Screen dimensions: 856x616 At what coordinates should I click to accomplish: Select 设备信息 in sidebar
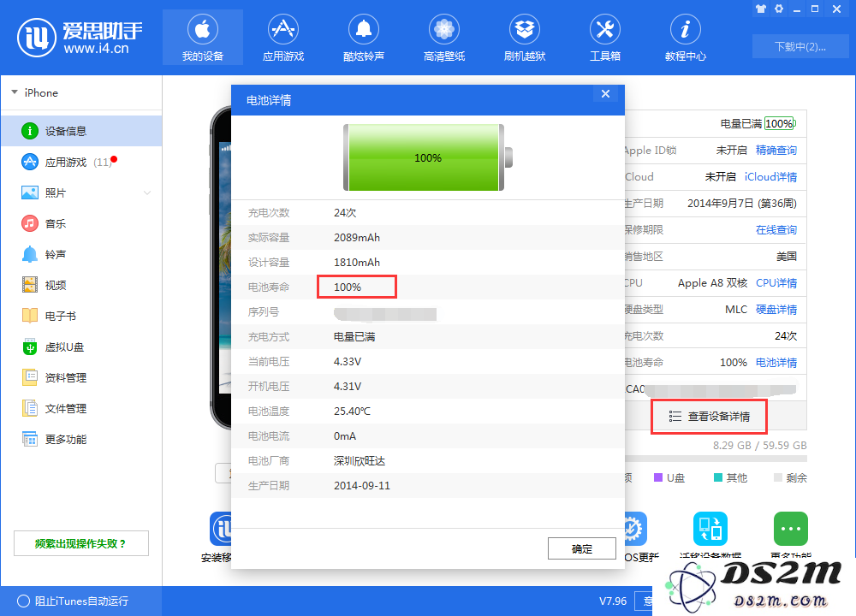81,131
